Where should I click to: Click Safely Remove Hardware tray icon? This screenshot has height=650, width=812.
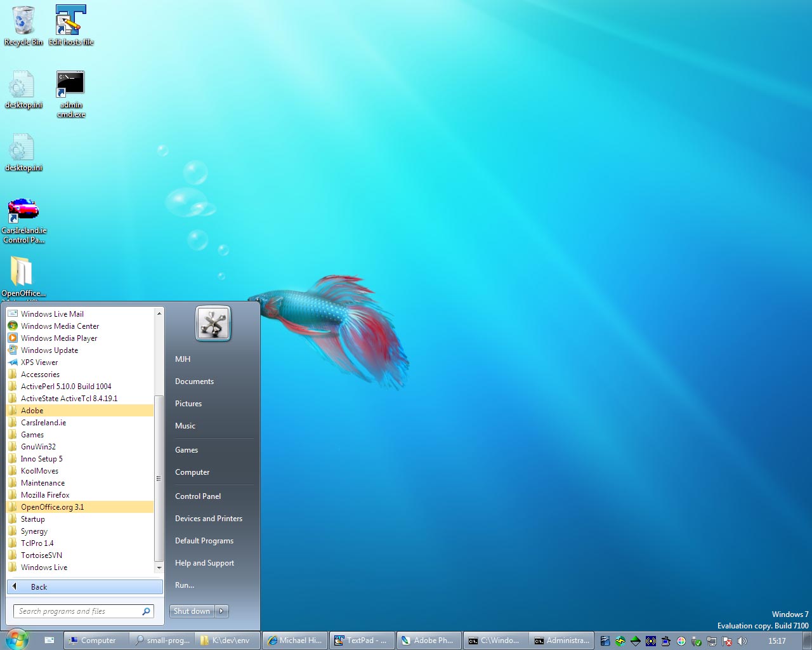697,641
